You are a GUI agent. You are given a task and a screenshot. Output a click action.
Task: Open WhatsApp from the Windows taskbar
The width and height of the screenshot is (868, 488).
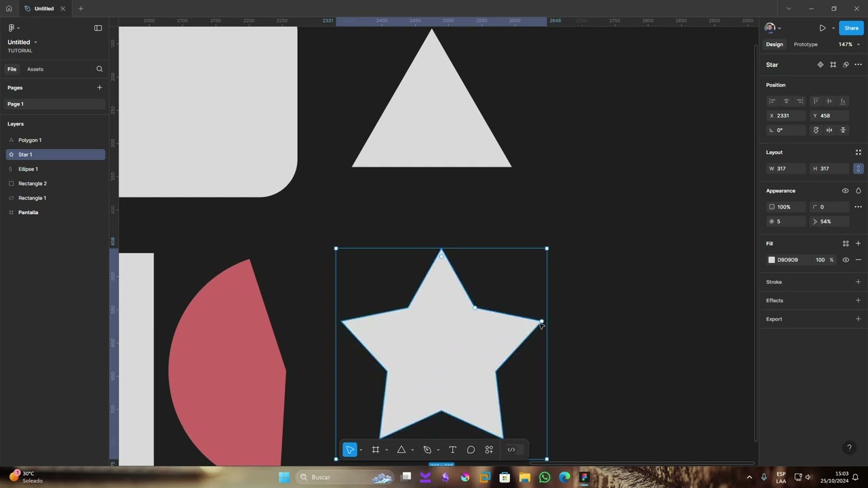[545, 477]
